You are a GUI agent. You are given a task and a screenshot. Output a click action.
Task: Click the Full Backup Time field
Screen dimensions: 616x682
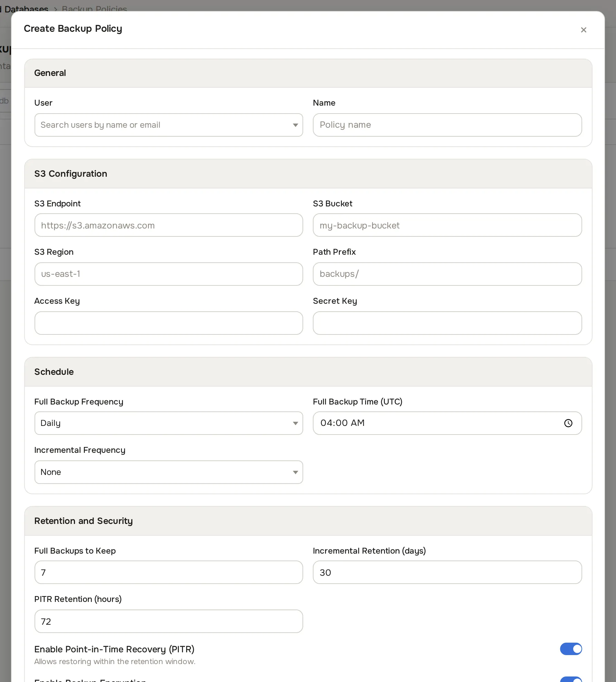(447, 423)
